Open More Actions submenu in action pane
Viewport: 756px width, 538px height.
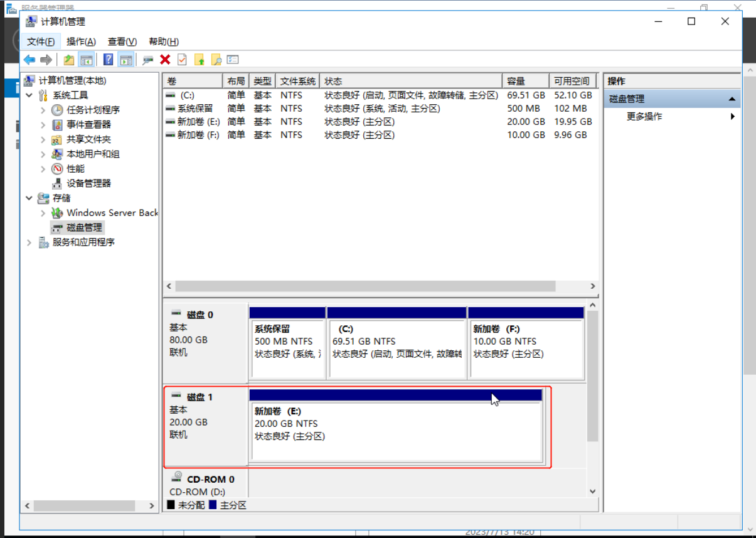pyautogui.click(x=644, y=117)
